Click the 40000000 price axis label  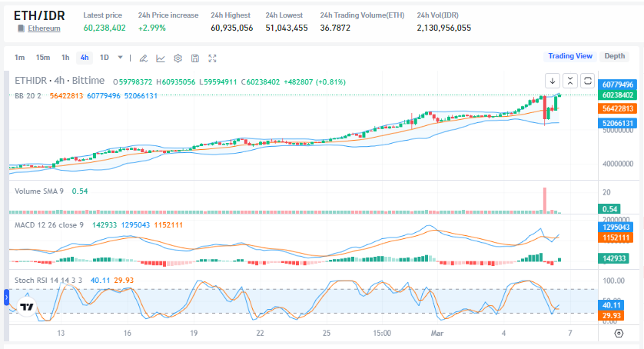[x=618, y=164]
